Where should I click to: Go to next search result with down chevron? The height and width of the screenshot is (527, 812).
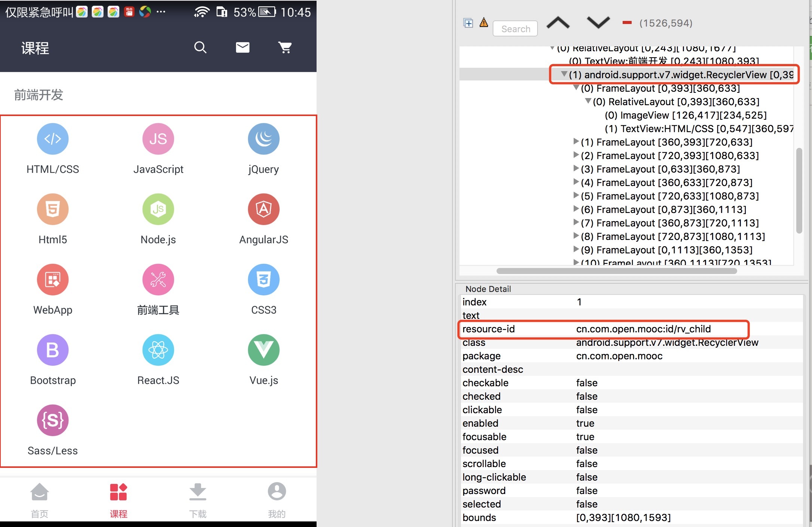pos(598,23)
